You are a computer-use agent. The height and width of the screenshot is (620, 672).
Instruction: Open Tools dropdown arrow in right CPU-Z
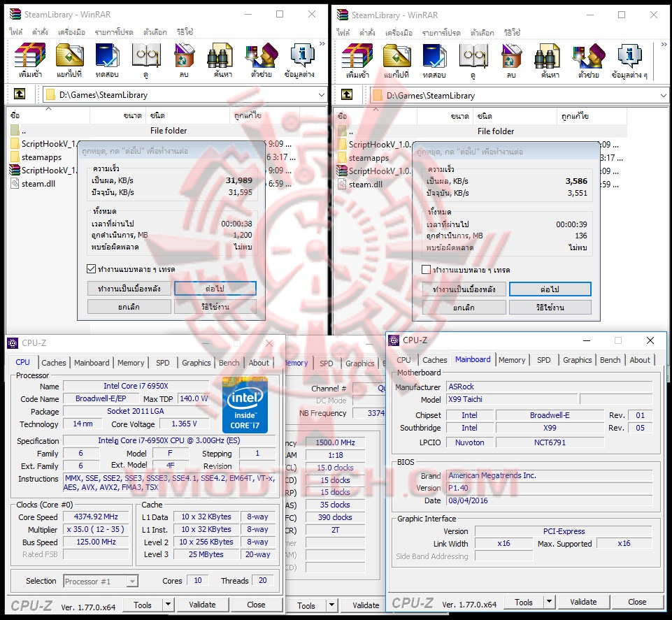point(549,602)
